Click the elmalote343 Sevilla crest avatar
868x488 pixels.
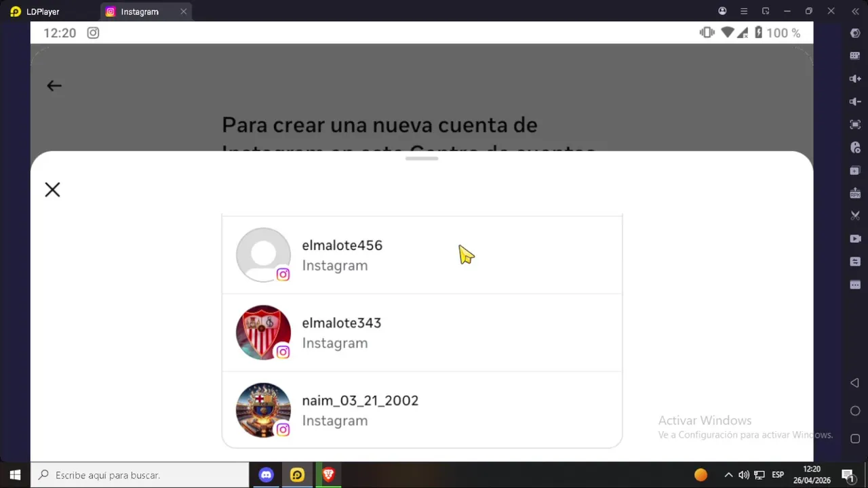[x=263, y=332]
